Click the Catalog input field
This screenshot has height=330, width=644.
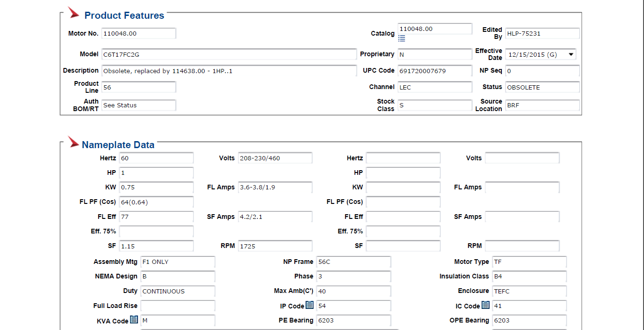[435, 29]
